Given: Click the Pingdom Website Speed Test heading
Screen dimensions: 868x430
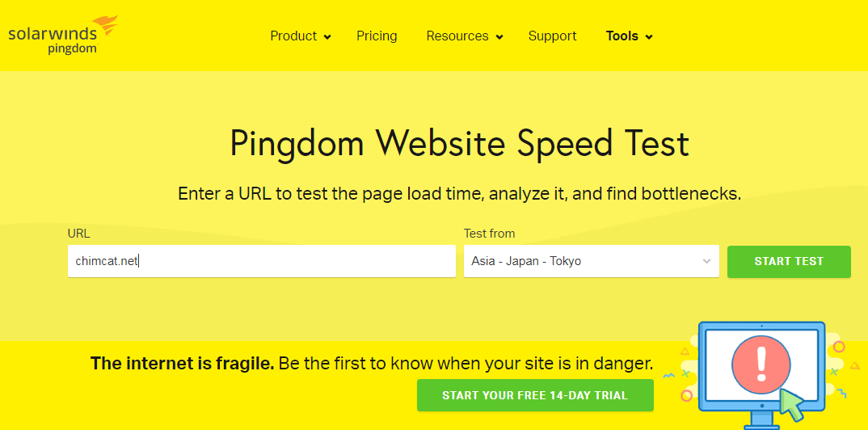Looking at the screenshot, I should [x=460, y=143].
